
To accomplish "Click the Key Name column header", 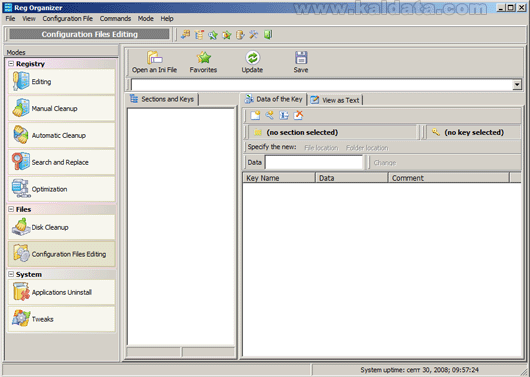I will 279,178.
